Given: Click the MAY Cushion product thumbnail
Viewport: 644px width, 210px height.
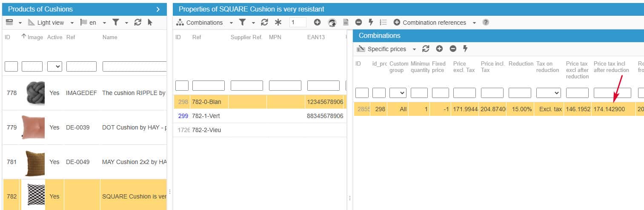Looking at the screenshot, I should click(32, 162).
